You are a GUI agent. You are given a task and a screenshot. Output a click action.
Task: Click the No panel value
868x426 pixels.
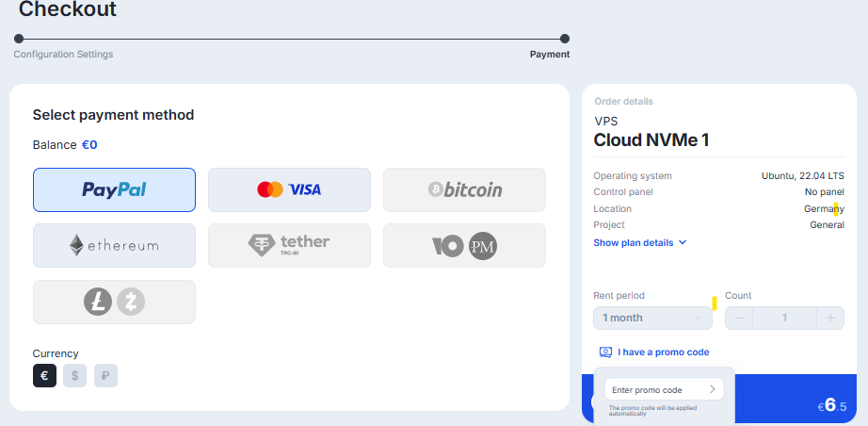point(825,192)
